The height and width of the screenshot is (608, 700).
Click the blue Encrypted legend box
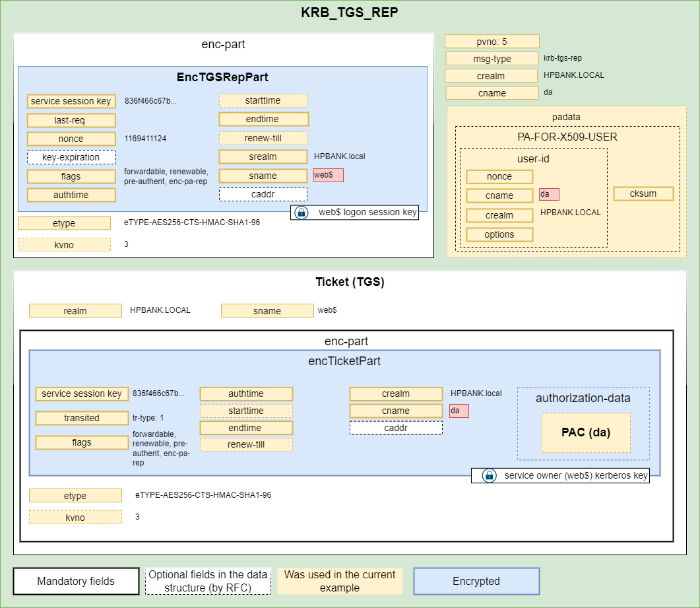coord(476,582)
